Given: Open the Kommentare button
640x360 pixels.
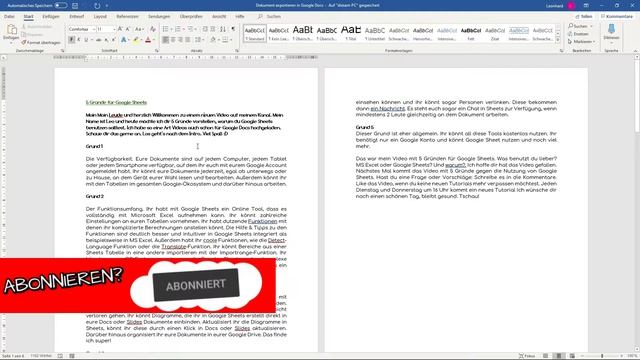Looking at the screenshot, I should click(617, 16).
